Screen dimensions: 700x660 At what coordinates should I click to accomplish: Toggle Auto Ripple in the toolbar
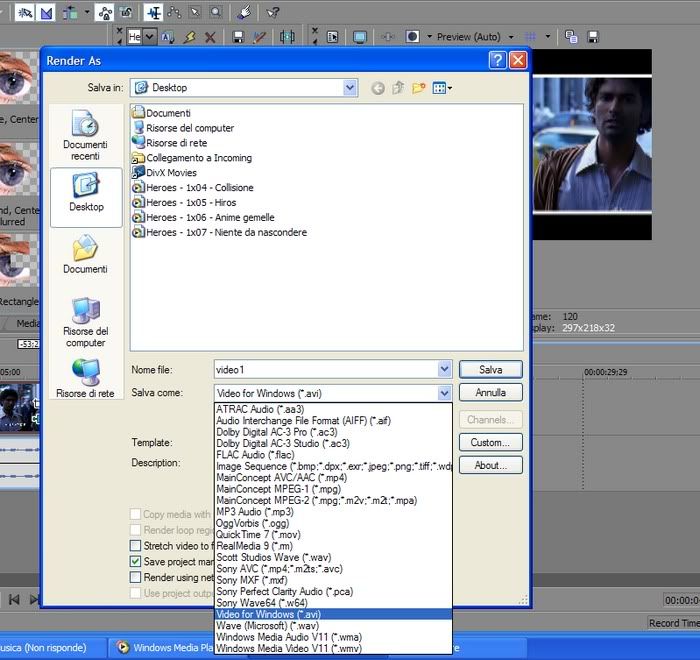click(70, 13)
